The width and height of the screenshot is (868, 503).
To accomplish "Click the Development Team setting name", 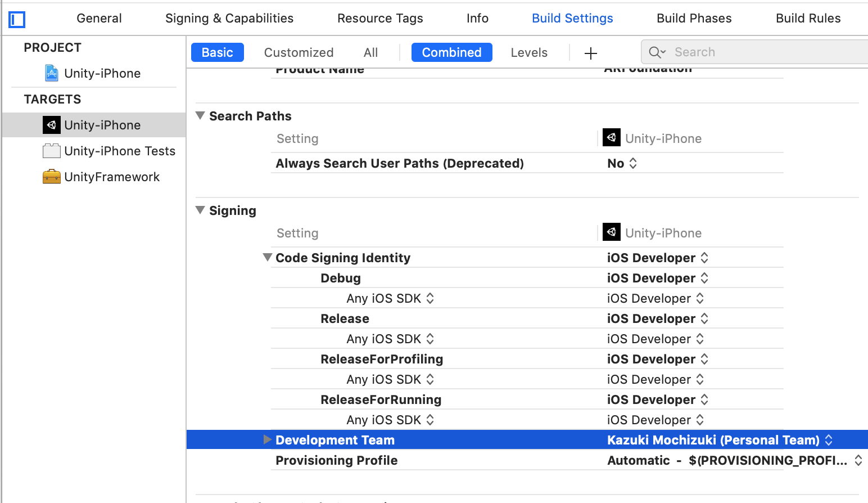I will pyautogui.click(x=335, y=440).
